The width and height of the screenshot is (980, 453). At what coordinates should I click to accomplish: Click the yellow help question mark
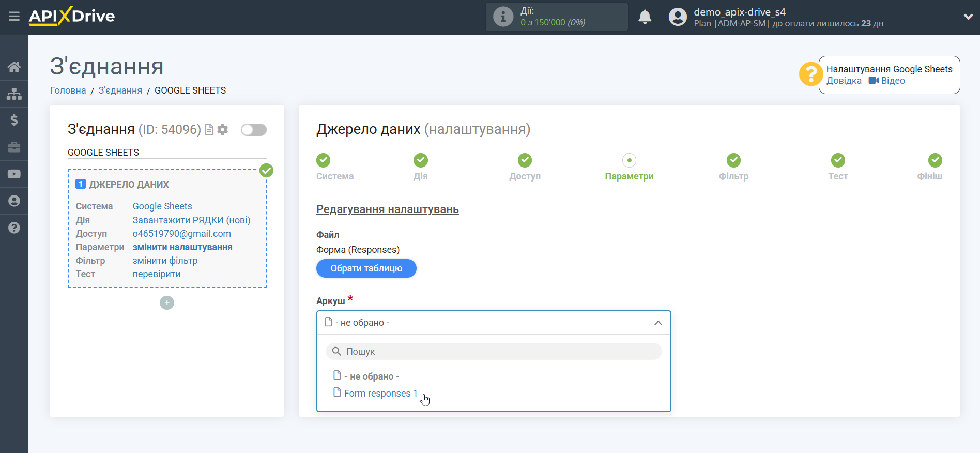810,74
